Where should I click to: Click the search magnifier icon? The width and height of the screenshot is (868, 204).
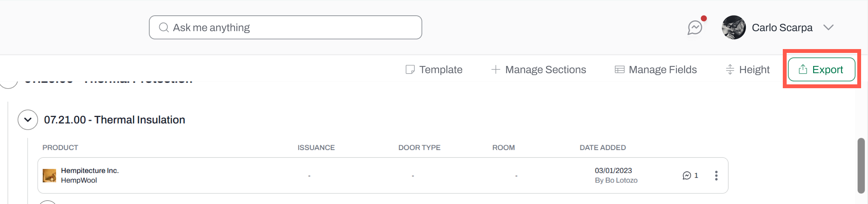pos(164,27)
